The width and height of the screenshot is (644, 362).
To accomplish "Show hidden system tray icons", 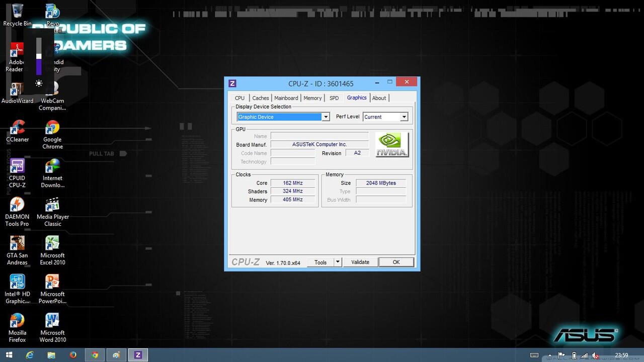I will coord(550,355).
